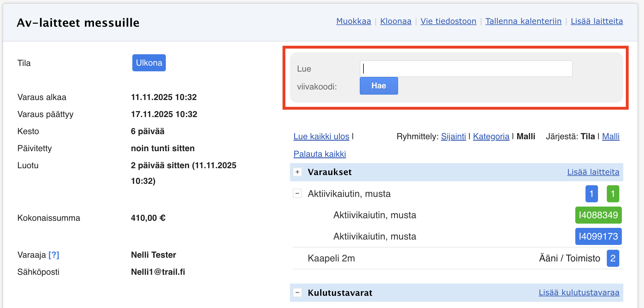Click the Kaapeli 2m quantity badge 2
The width and height of the screenshot is (644, 308).
[x=613, y=258]
